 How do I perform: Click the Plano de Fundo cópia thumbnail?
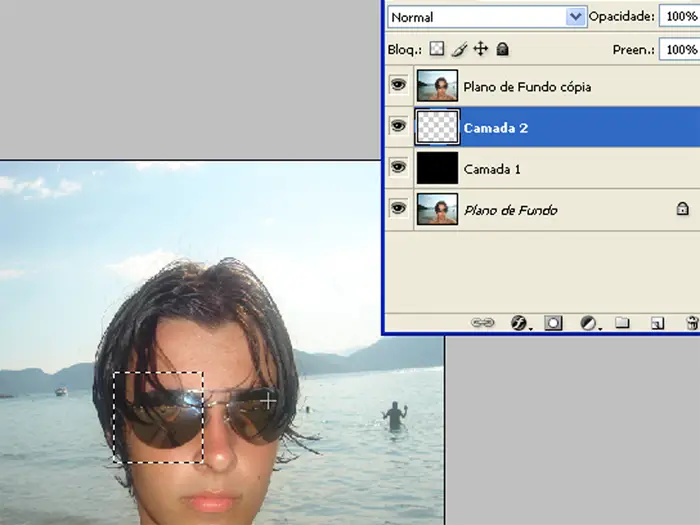(x=437, y=86)
